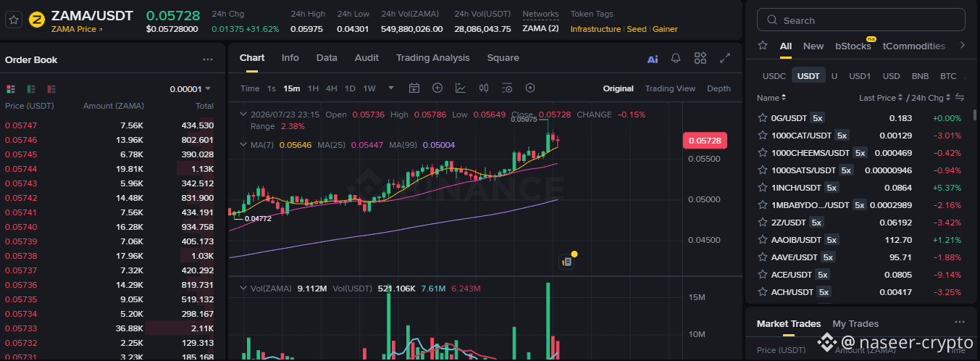Select the bStocks market tab
980x361 pixels.
coord(853,46)
